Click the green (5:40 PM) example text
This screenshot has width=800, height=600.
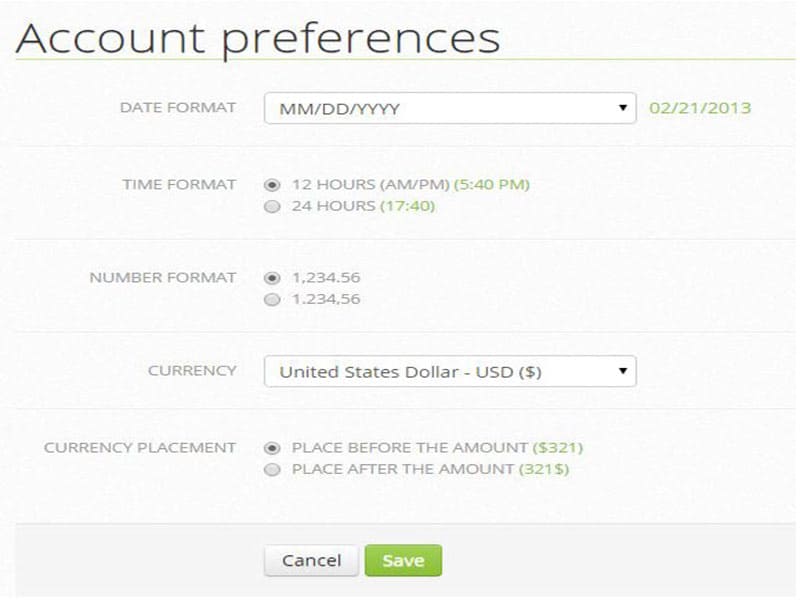coord(492,185)
